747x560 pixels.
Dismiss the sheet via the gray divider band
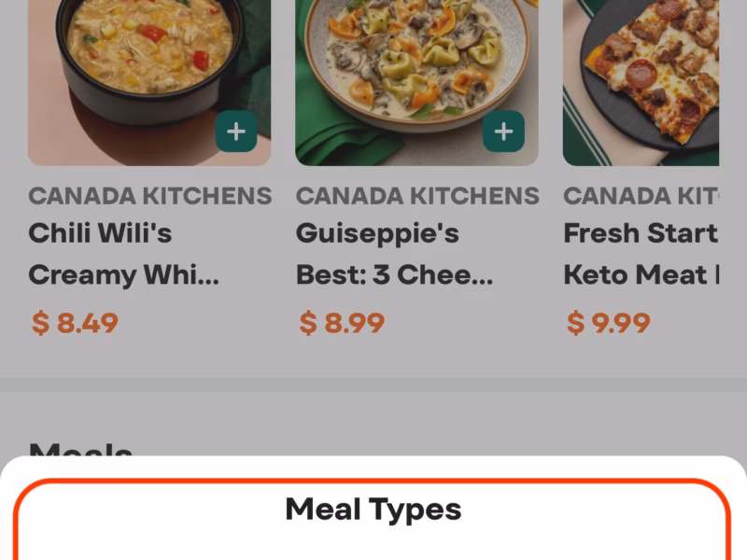[x=373, y=385]
